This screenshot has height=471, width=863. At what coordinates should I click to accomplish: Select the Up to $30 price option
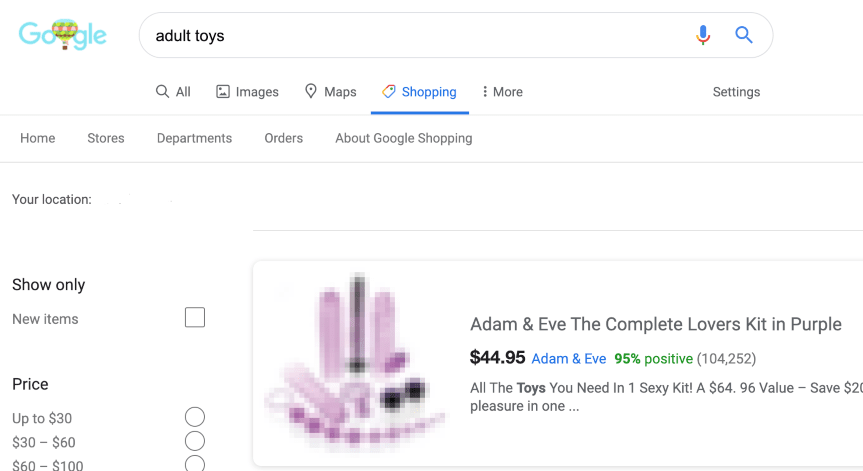[x=195, y=417]
